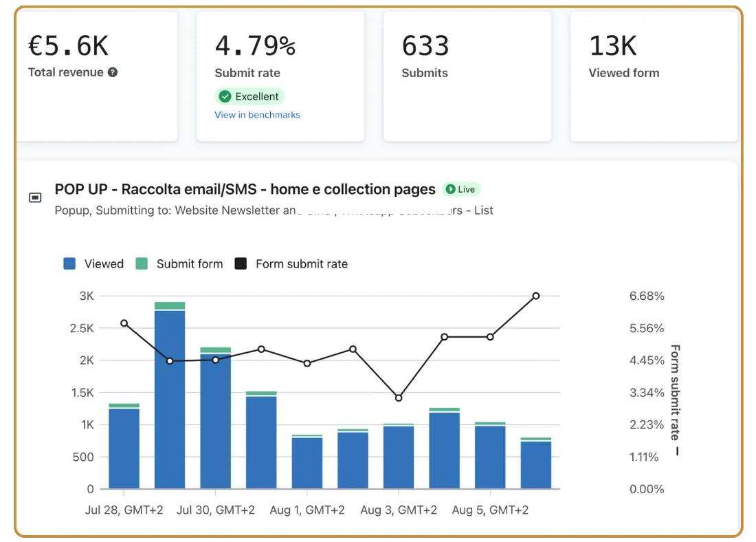
Task: Click the 13K viewed form value
Action: coord(613,46)
